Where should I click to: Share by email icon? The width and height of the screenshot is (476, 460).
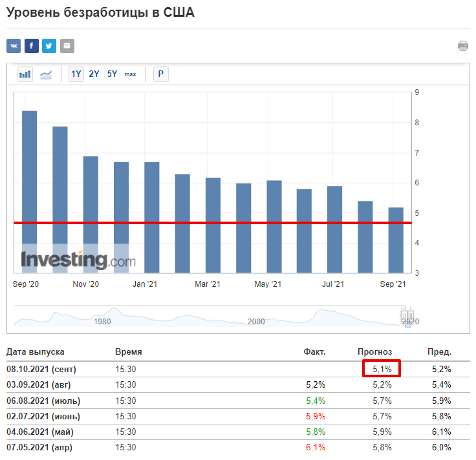(x=67, y=46)
